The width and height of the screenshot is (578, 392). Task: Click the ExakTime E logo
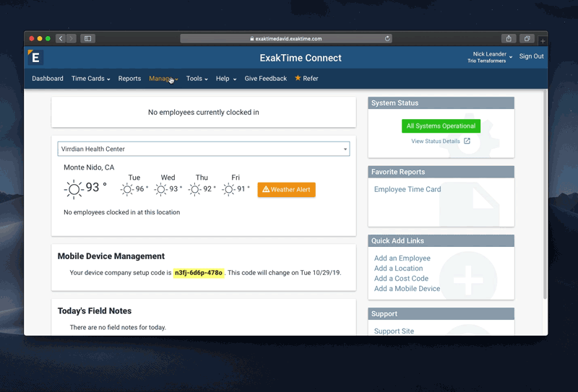click(35, 58)
